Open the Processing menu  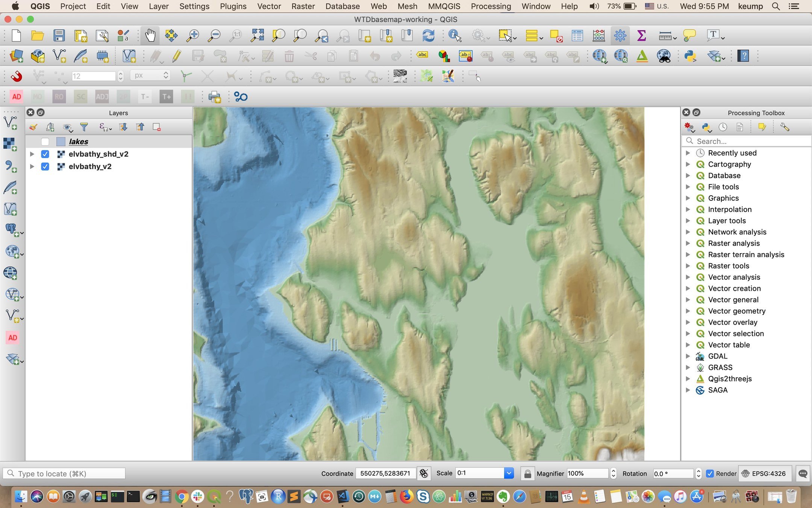click(491, 6)
